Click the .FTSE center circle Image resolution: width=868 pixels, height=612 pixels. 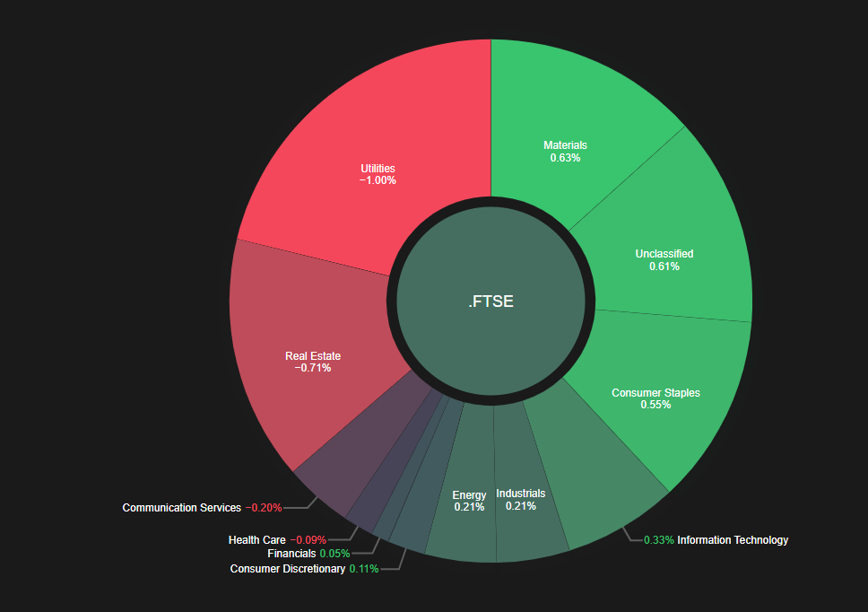pyautogui.click(x=491, y=302)
